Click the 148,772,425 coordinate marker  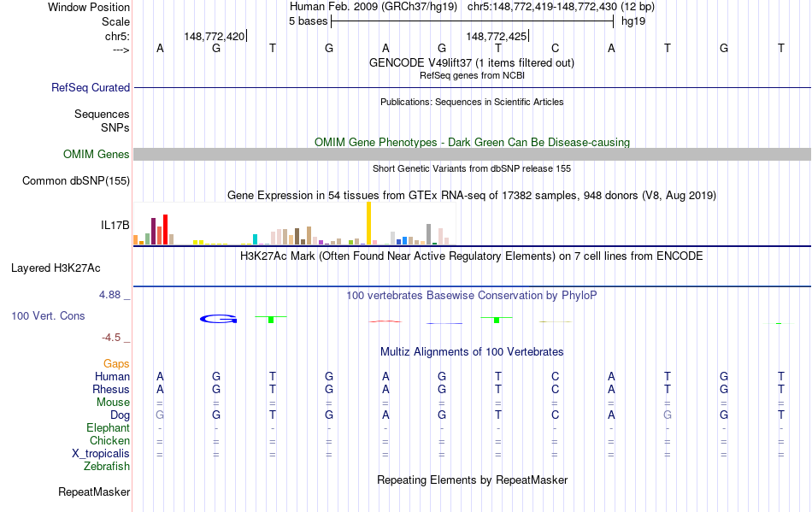point(496,36)
